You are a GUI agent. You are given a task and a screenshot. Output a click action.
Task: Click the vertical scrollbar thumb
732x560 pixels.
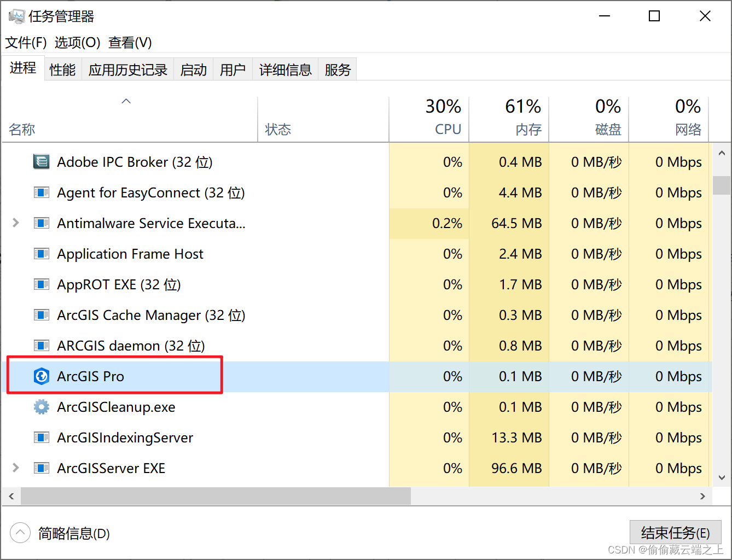pos(722,185)
